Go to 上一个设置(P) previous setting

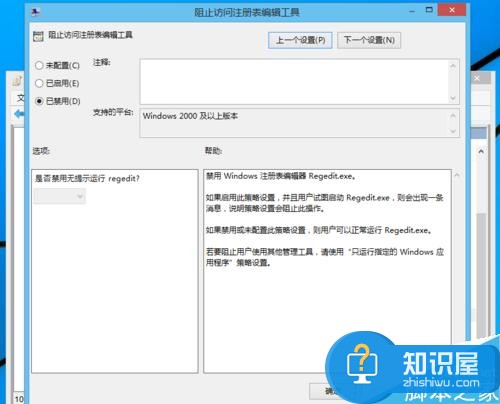click(x=300, y=40)
